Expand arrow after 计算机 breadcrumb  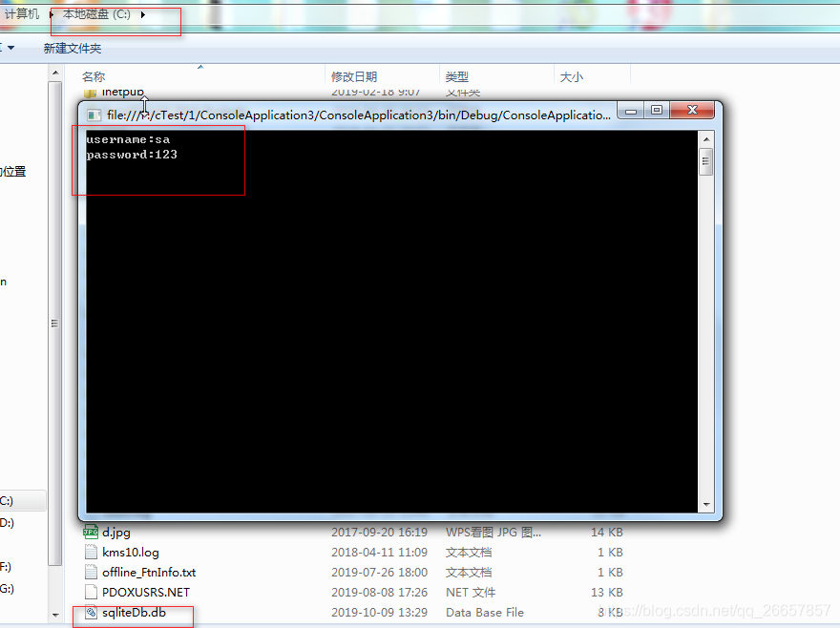52,14
